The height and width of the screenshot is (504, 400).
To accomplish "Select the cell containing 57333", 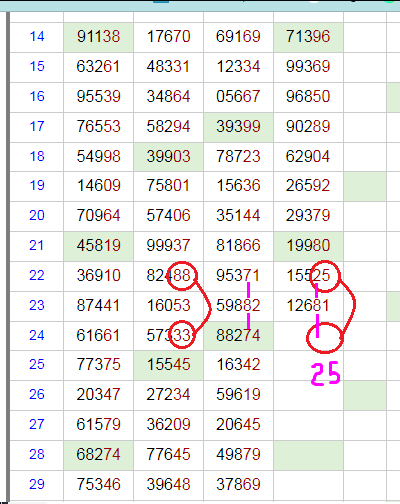I will (168, 336).
